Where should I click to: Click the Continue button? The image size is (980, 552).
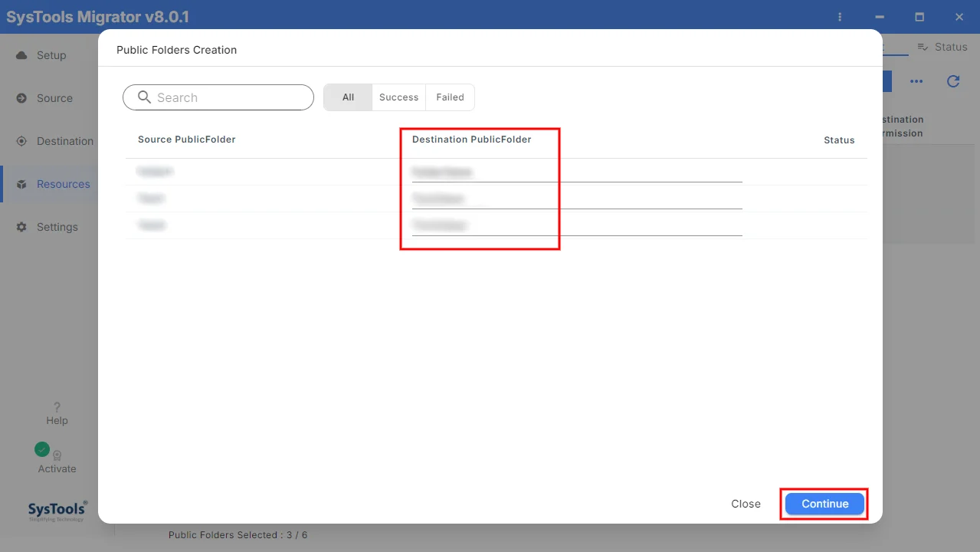(x=824, y=504)
